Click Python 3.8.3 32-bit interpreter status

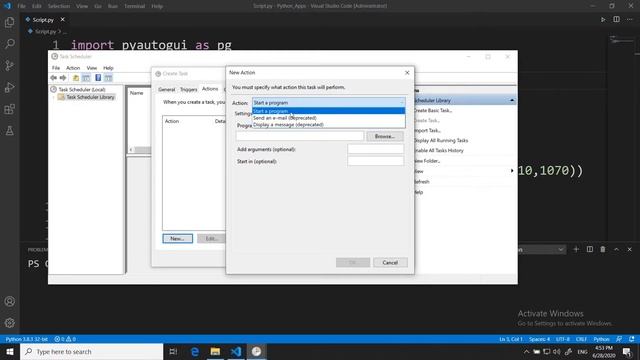point(27,339)
